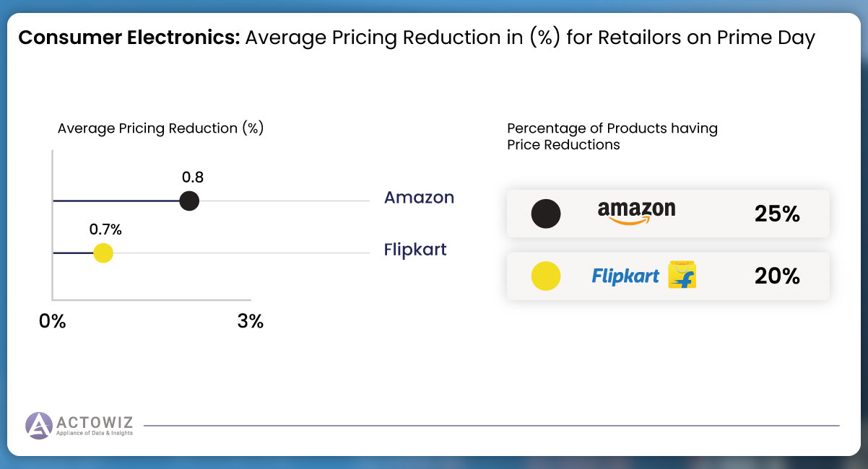Click the 25% Amazon percentage
Screen dimensions: 868x469
[777, 214]
